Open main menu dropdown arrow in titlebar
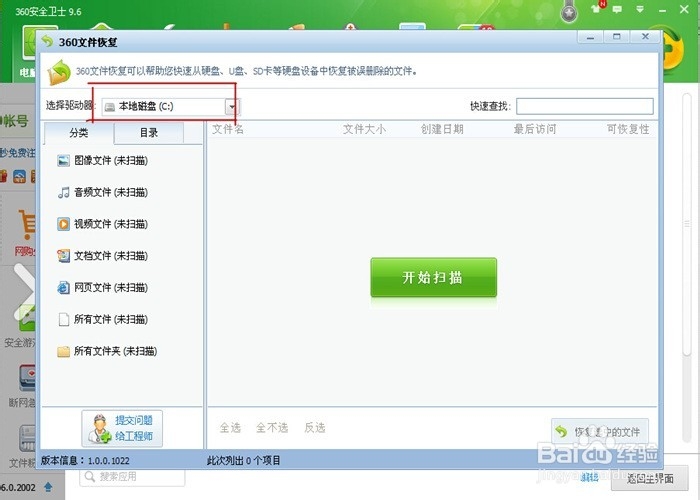The height and width of the screenshot is (500, 700). [640, 9]
